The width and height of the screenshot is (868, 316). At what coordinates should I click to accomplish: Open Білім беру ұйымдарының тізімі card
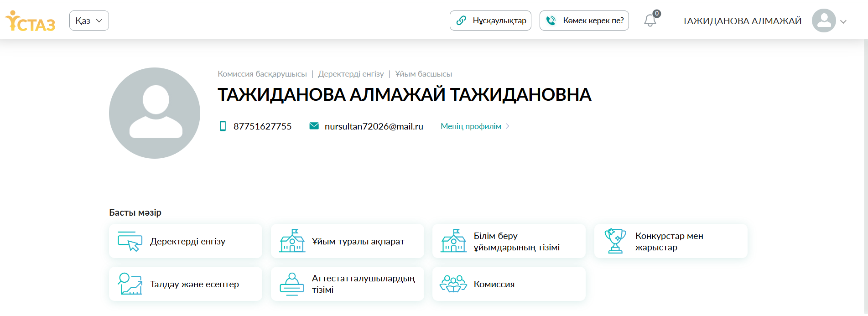(x=509, y=241)
